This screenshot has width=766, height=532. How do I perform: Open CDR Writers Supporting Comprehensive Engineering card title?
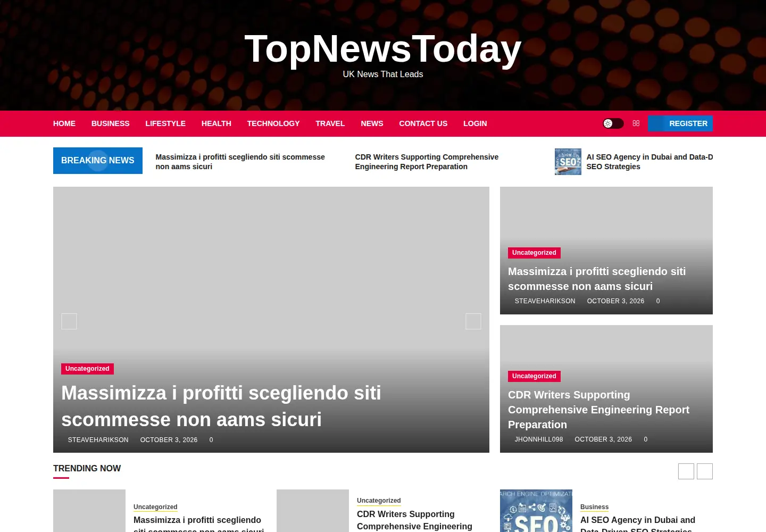598,410
